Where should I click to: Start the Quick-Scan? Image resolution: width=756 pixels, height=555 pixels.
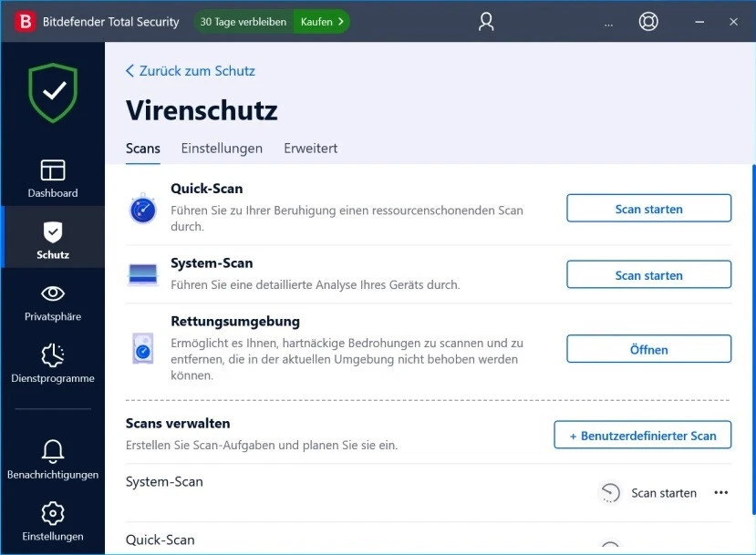point(647,208)
